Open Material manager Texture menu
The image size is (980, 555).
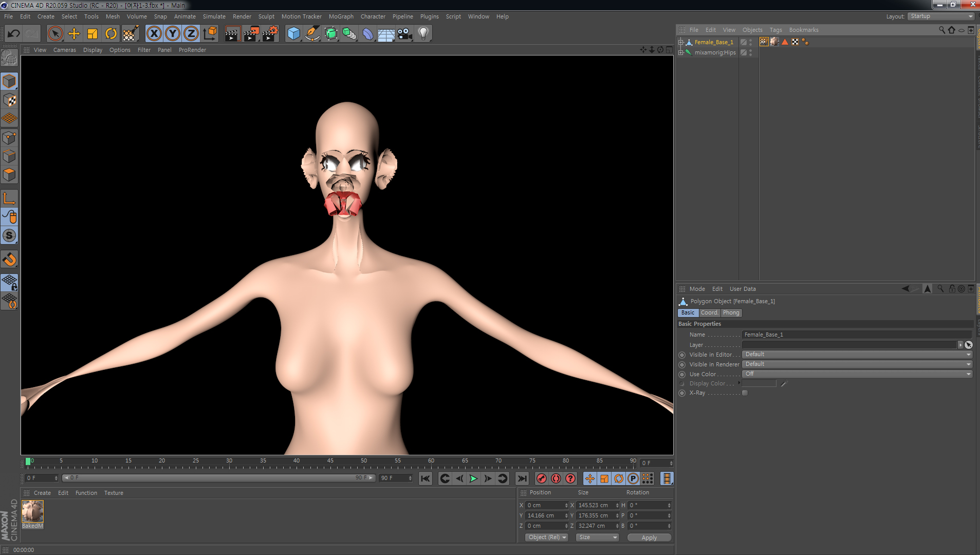(x=114, y=493)
